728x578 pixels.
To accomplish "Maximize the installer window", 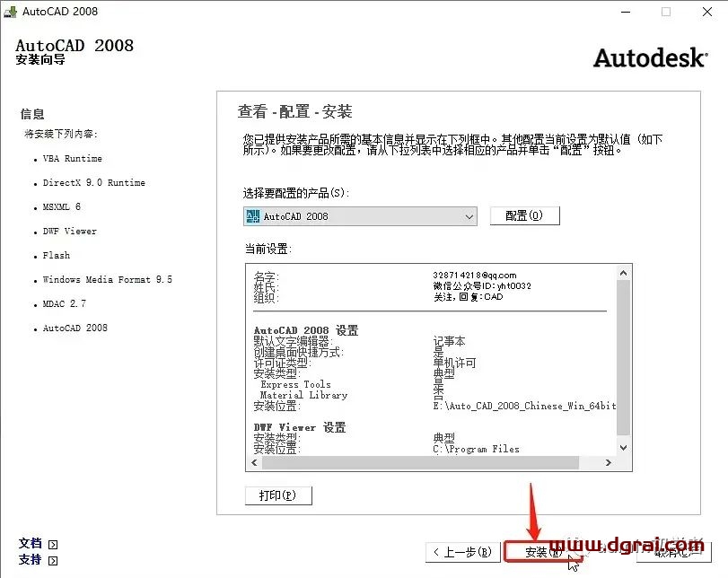I will pos(666,12).
